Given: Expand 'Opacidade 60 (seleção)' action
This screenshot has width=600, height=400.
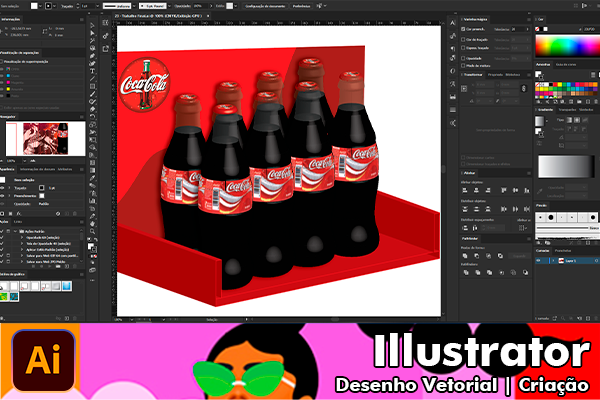Looking at the screenshot, I should tap(22, 238).
